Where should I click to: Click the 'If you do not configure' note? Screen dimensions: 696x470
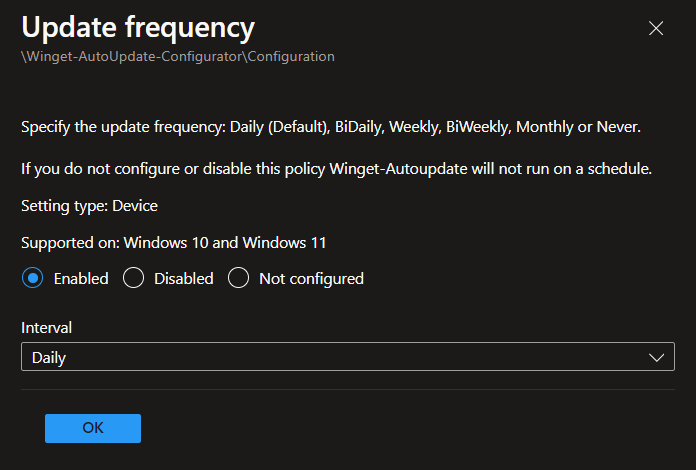336,169
